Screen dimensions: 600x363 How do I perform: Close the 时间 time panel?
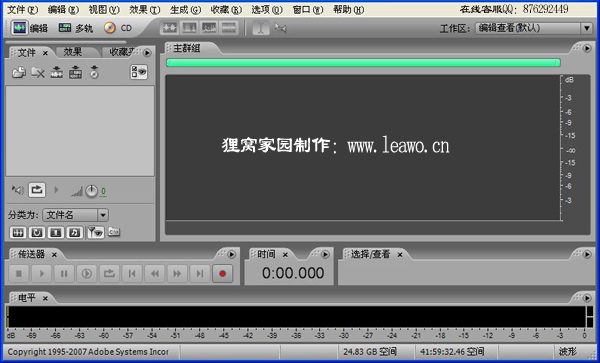285,255
